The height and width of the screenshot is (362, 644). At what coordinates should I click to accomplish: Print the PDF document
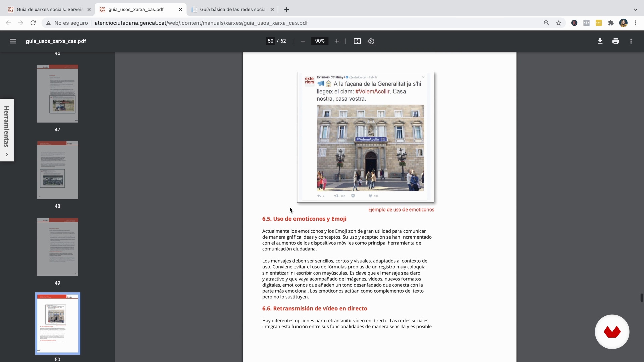click(615, 41)
